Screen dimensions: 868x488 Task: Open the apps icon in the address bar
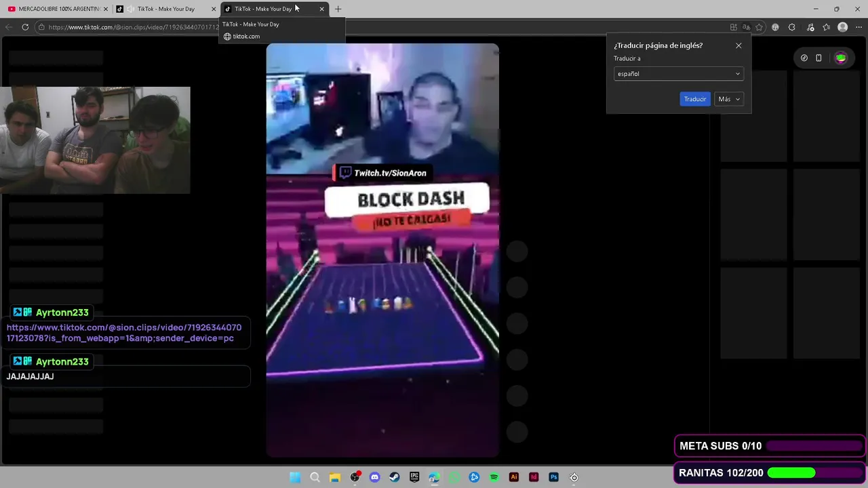[733, 27]
